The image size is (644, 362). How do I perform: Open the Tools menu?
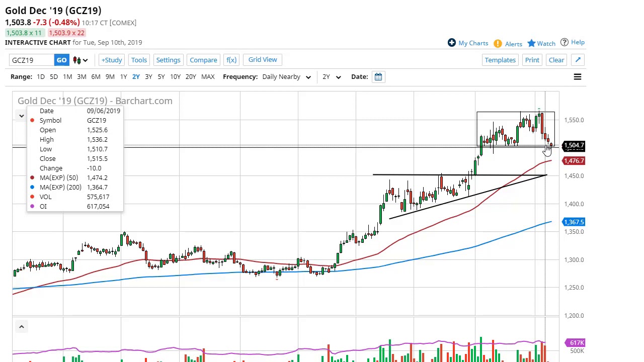(x=139, y=60)
